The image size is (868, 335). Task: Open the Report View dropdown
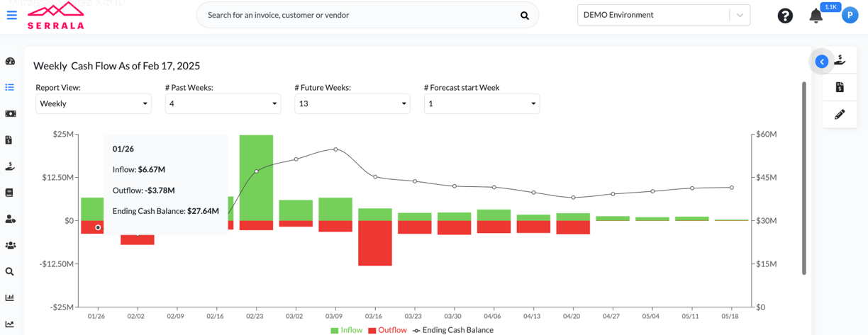click(94, 103)
